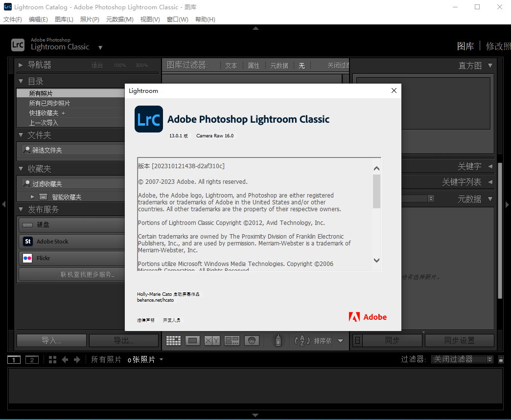511x420 pixels.
Task: Go forward with the right arrow icon
Action: pos(77,359)
